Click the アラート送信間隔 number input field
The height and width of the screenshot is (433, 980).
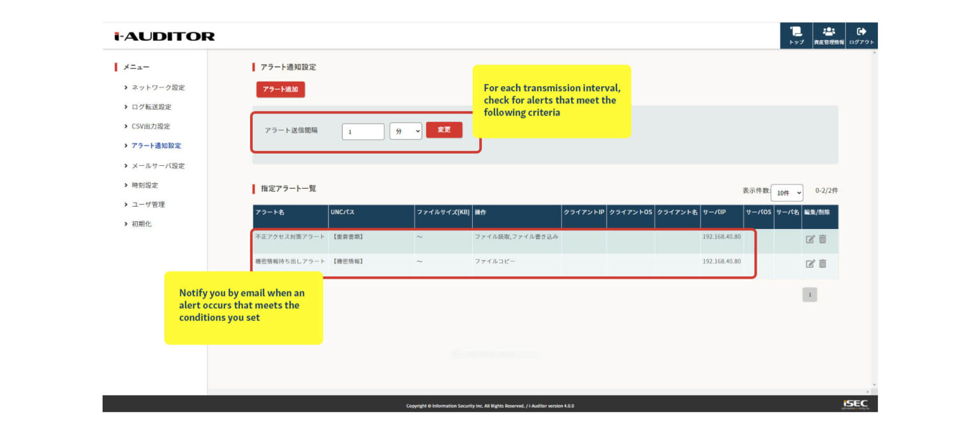[363, 131]
